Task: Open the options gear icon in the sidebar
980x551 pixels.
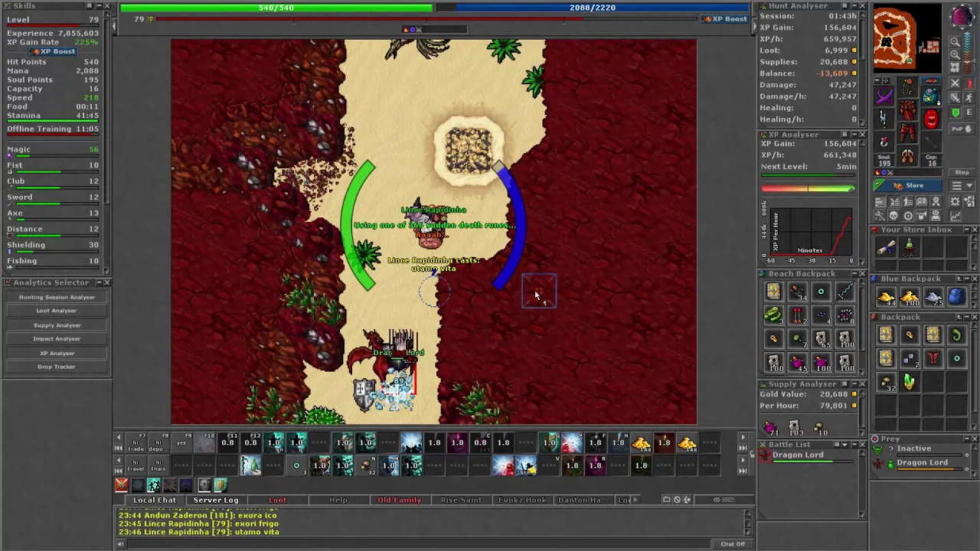Action: pyautogui.click(x=955, y=201)
